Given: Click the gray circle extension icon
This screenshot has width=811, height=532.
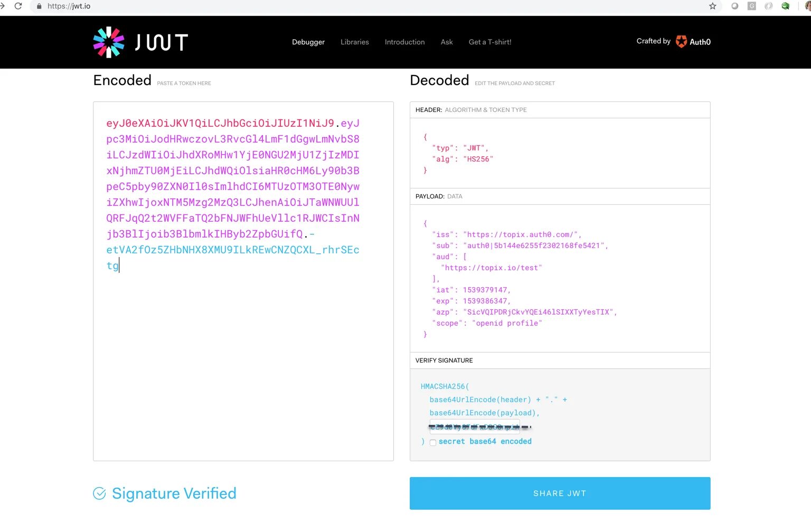Looking at the screenshot, I should [x=734, y=6].
